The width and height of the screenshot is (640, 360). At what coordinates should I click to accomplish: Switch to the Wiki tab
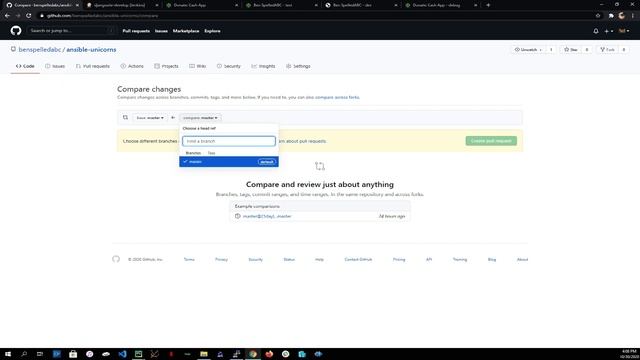coord(198,66)
